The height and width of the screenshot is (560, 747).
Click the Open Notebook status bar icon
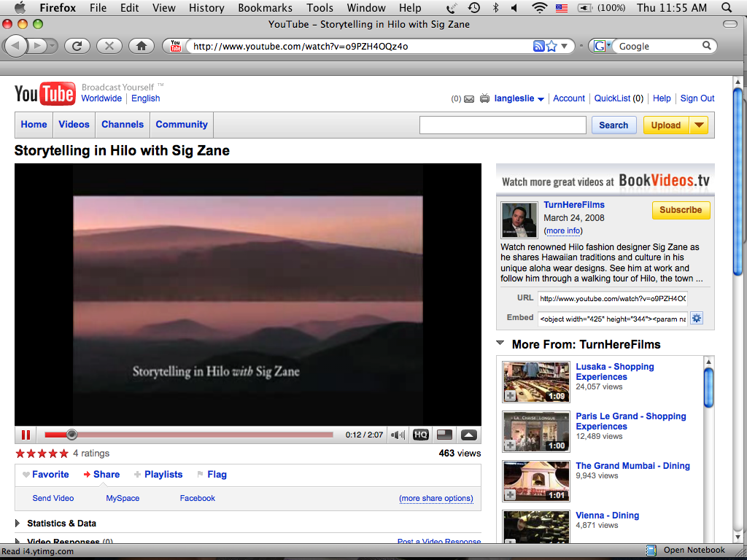click(651, 551)
